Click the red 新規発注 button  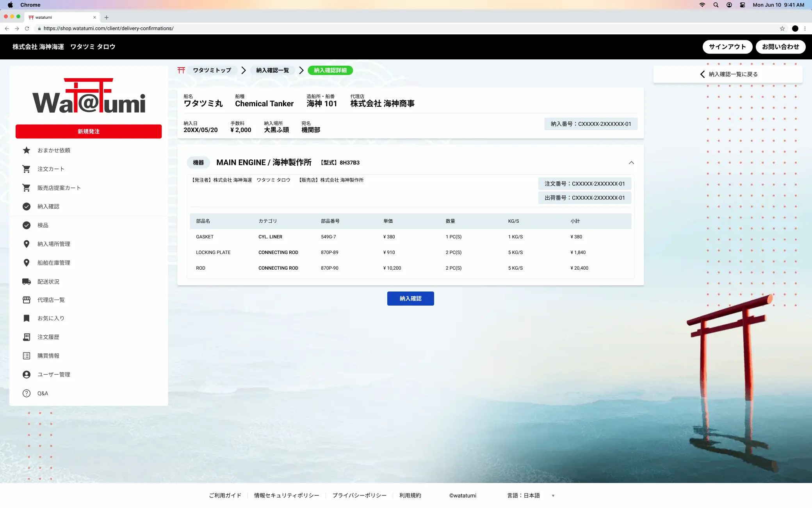pyautogui.click(x=89, y=132)
